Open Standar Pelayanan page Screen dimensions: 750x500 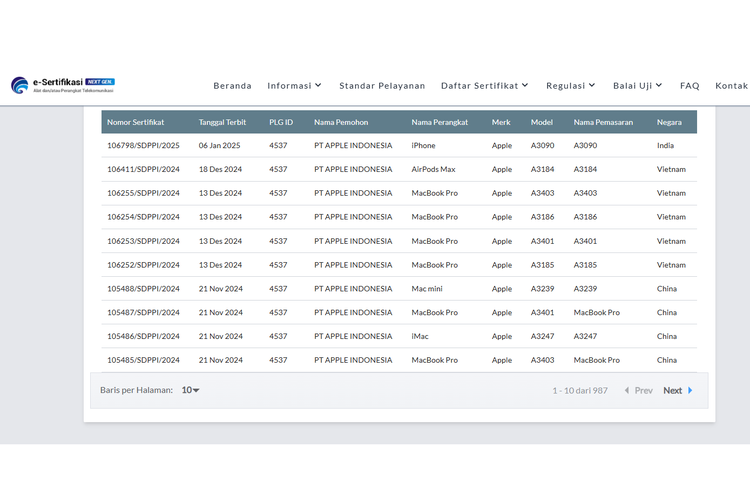click(x=382, y=86)
